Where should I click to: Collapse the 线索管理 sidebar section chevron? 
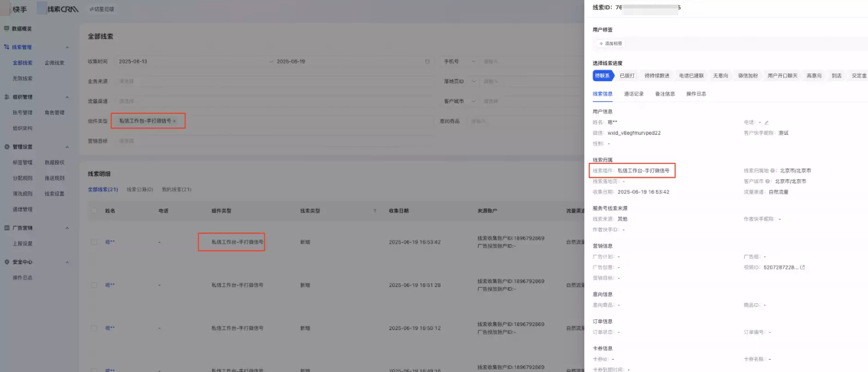[67, 47]
